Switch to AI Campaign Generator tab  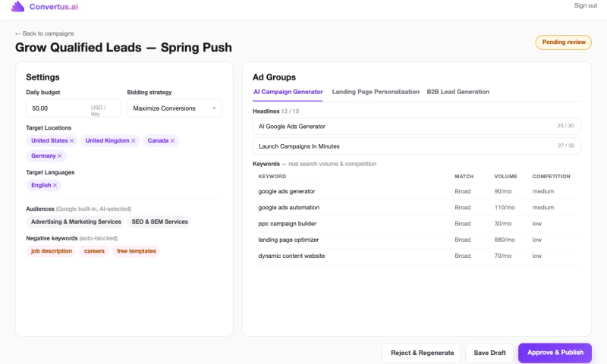coord(288,92)
